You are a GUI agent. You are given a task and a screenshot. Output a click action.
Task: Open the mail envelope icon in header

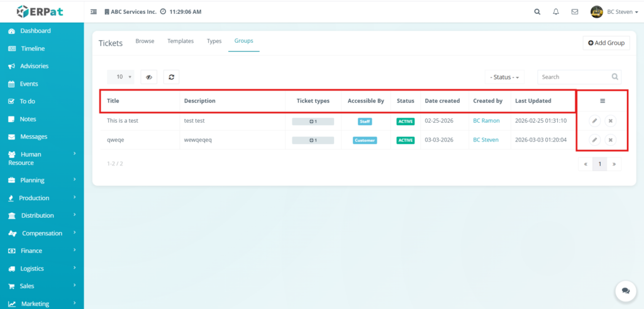(574, 11)
